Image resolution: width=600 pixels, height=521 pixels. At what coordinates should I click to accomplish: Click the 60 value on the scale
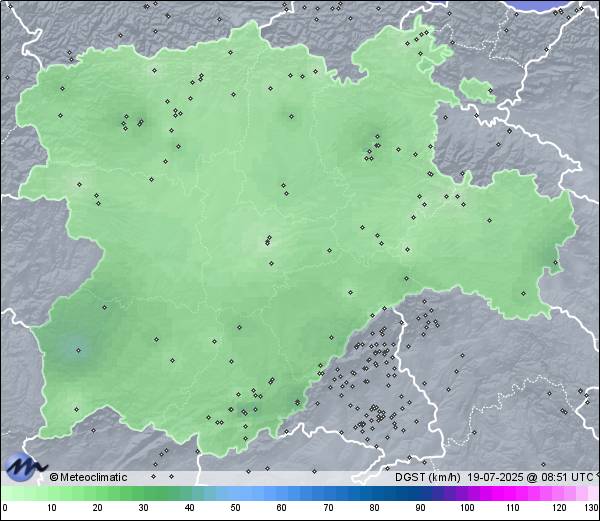tap(282, 508)
